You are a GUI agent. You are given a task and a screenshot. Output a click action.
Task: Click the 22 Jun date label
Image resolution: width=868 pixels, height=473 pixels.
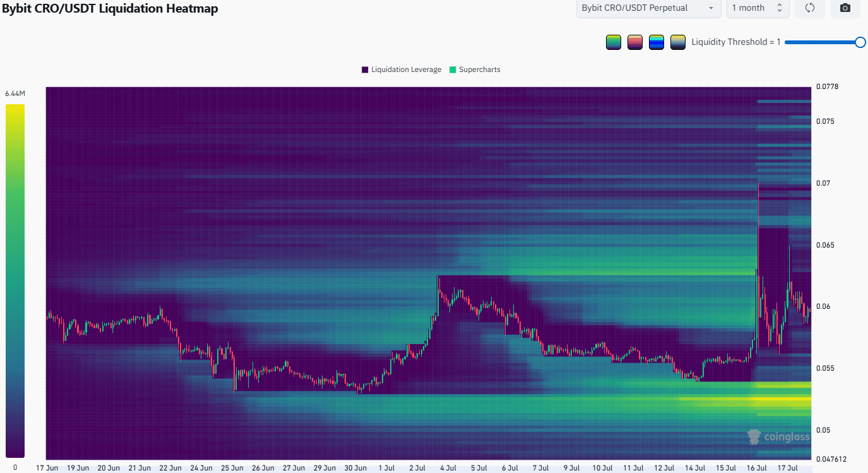click(170, 468)
